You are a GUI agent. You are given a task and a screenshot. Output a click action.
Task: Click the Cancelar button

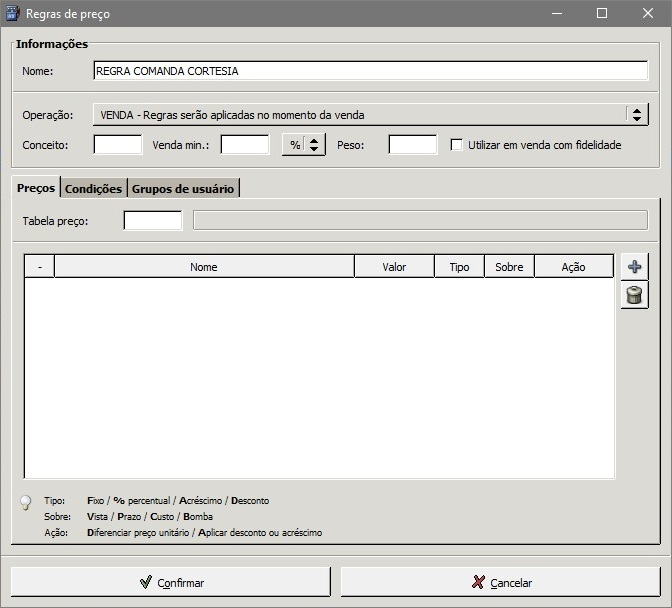501,582
